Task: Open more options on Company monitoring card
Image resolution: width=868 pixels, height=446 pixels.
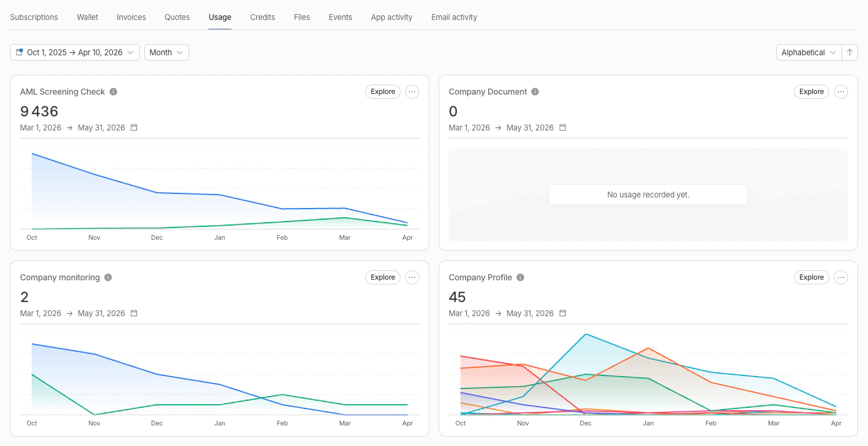Action: coord(412,277)
